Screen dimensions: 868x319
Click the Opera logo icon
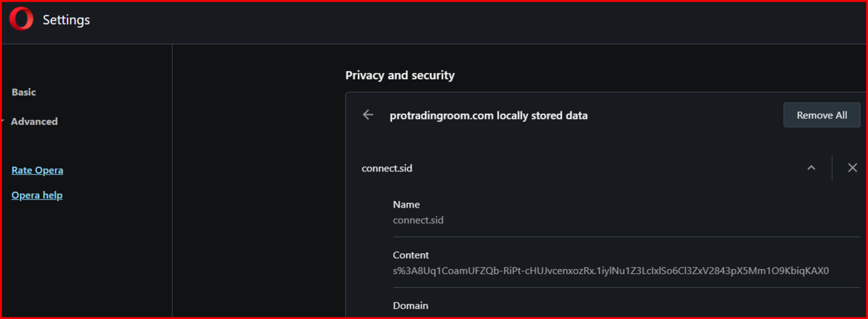coord(21,20)
